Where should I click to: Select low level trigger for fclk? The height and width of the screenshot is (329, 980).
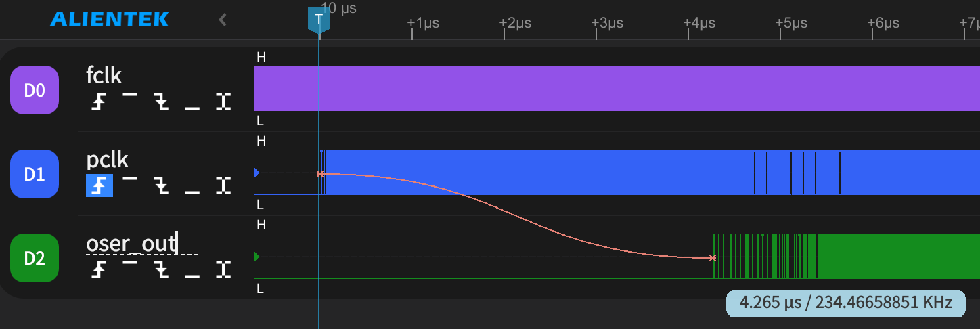(192, 102)
